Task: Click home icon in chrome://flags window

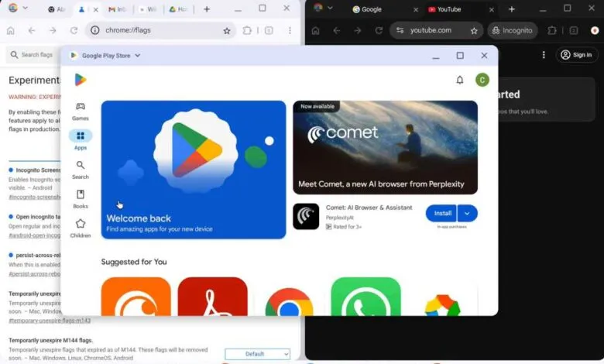Action: point(11,30)
